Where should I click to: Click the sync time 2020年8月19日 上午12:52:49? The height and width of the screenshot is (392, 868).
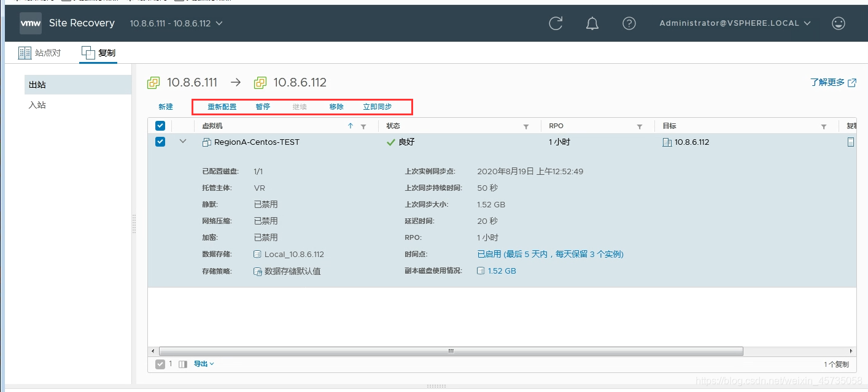[530, 171]
